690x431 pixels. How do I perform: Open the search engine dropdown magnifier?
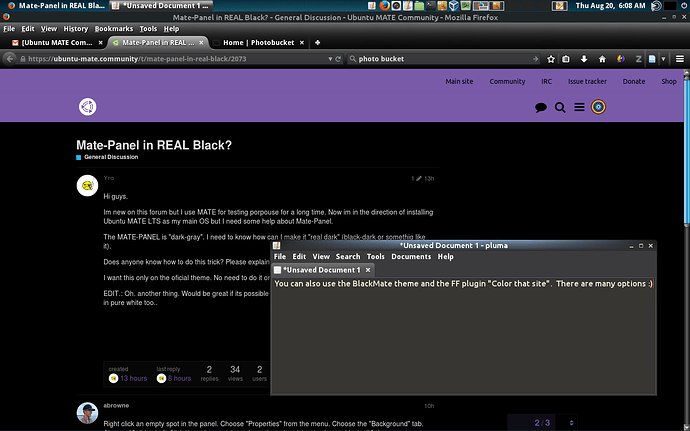[x=352, y=59]
